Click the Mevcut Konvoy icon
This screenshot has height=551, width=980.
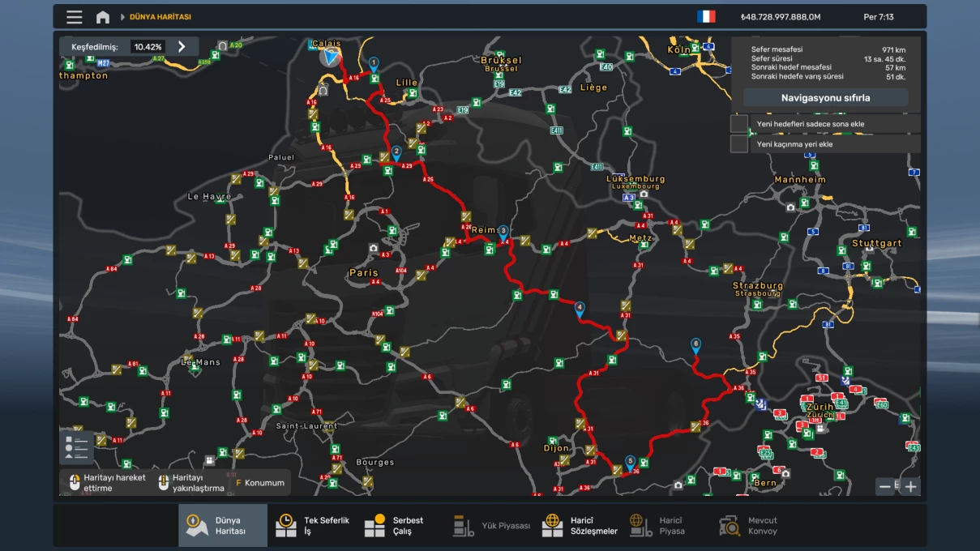tap(730, 526)
